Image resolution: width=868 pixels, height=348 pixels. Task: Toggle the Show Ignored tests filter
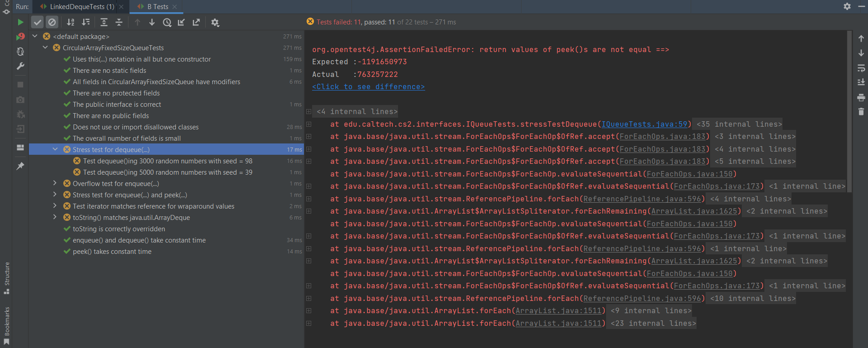(x=52, y=22)
